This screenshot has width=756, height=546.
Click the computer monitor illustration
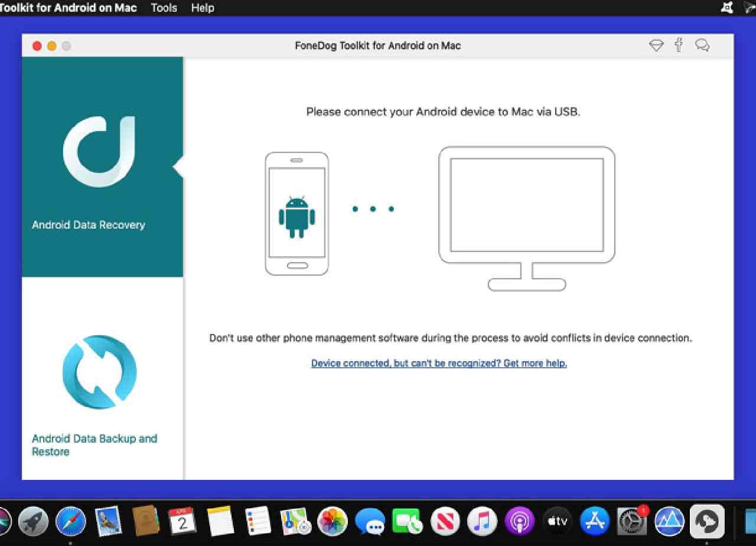527,218
